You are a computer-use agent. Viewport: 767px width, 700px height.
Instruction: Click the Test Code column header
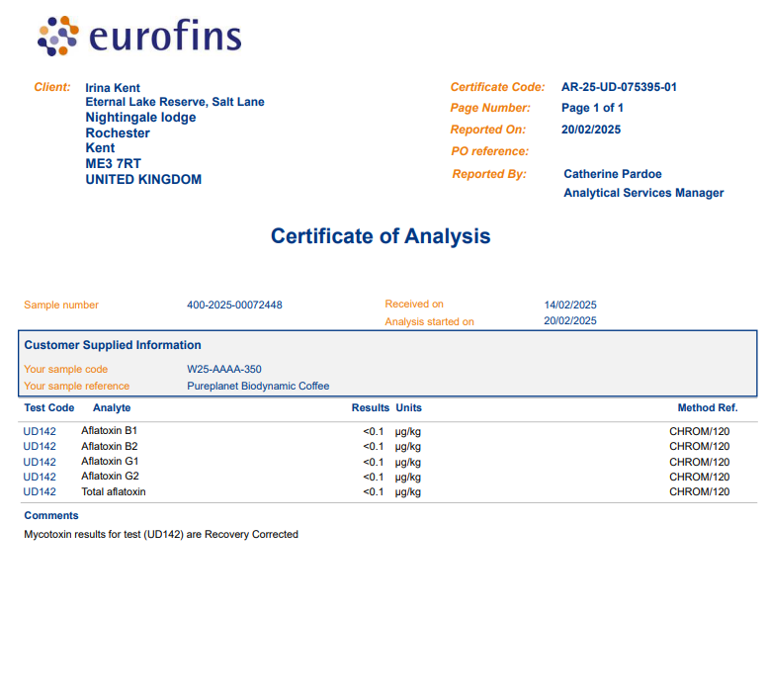(48, 407)
